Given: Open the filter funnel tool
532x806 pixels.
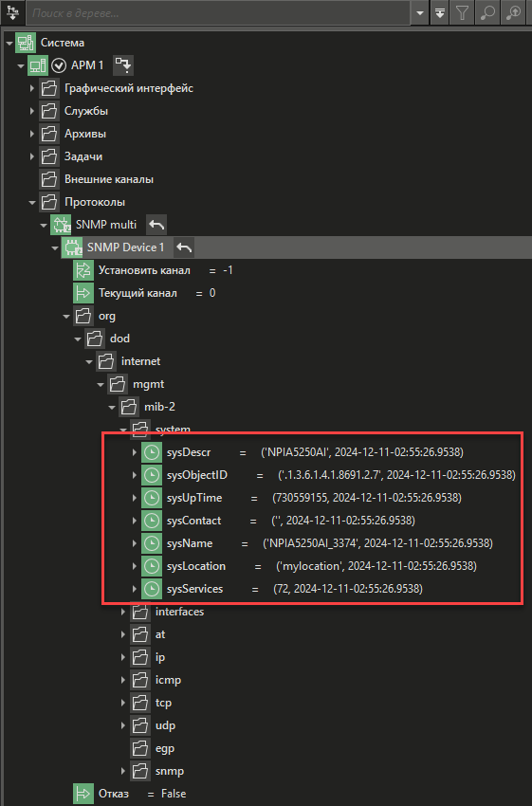Looking at the screenshot, I should coord(462,13).
